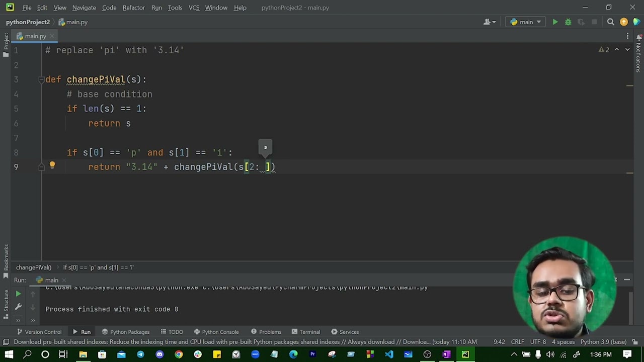Open the Help menu
The height and width of the screenshot is (362, 644).
(240, 8)
